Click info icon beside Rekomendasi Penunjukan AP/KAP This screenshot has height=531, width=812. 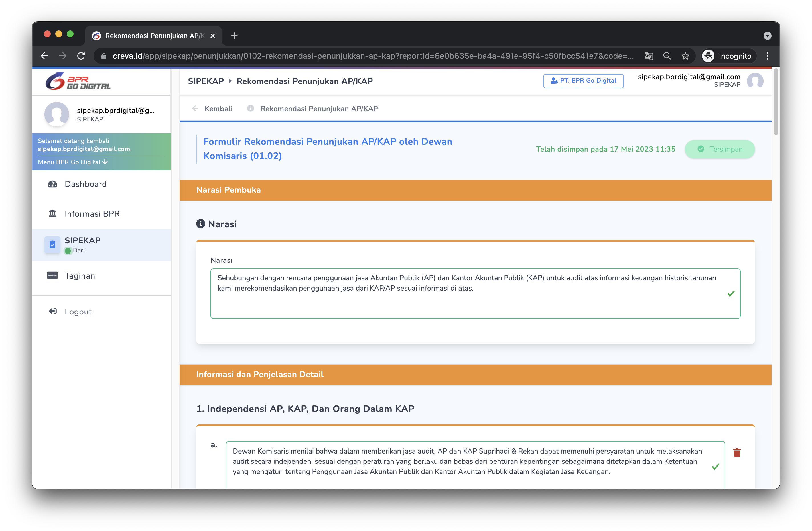[x=250, y=108]
